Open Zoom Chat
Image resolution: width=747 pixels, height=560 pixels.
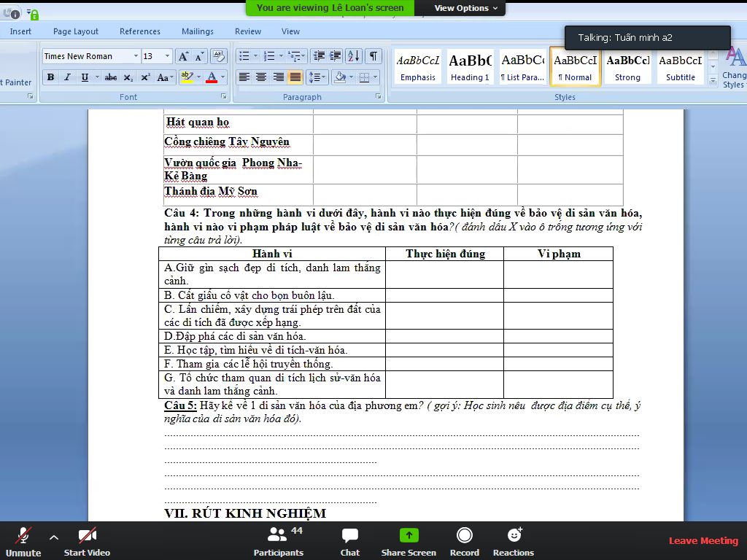350,542
